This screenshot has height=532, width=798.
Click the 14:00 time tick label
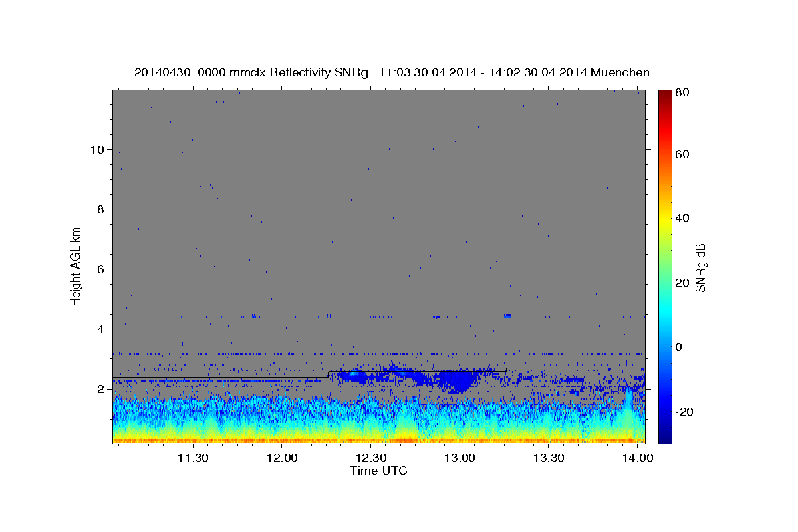(637, 458)
